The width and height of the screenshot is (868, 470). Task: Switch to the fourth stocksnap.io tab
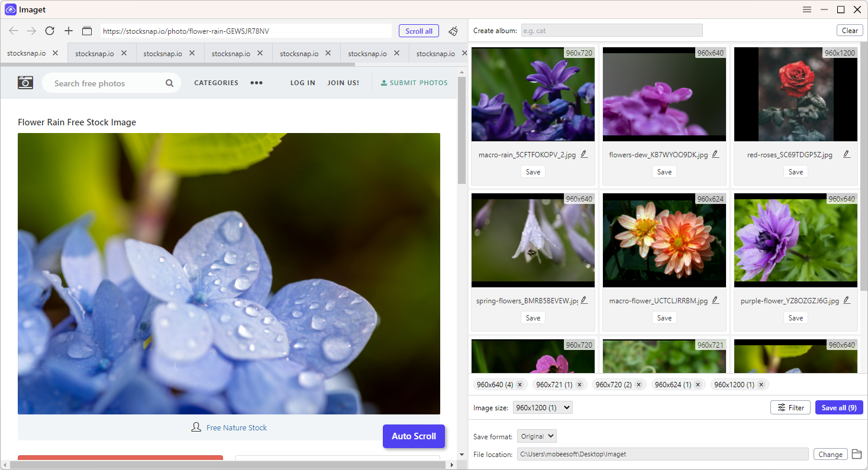click(x=238, y=53)
